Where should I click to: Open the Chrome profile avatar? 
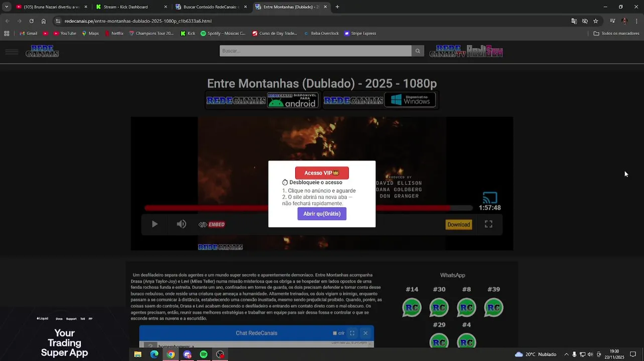624,21
